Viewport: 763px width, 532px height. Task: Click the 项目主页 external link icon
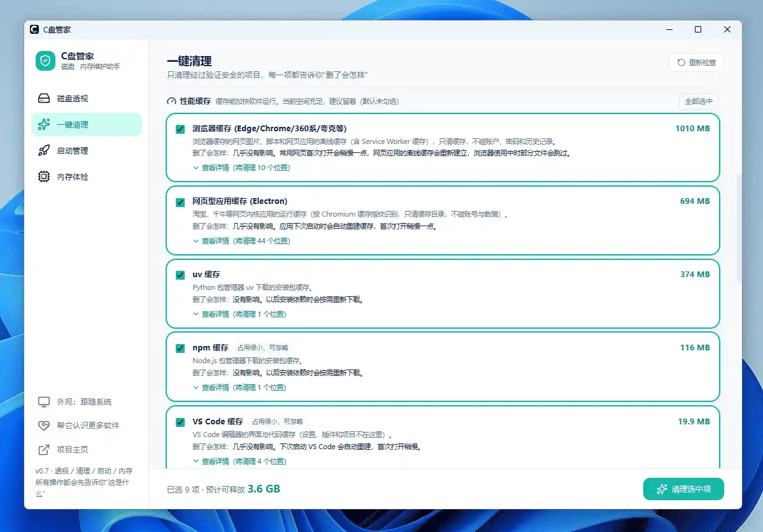(44, 450)
